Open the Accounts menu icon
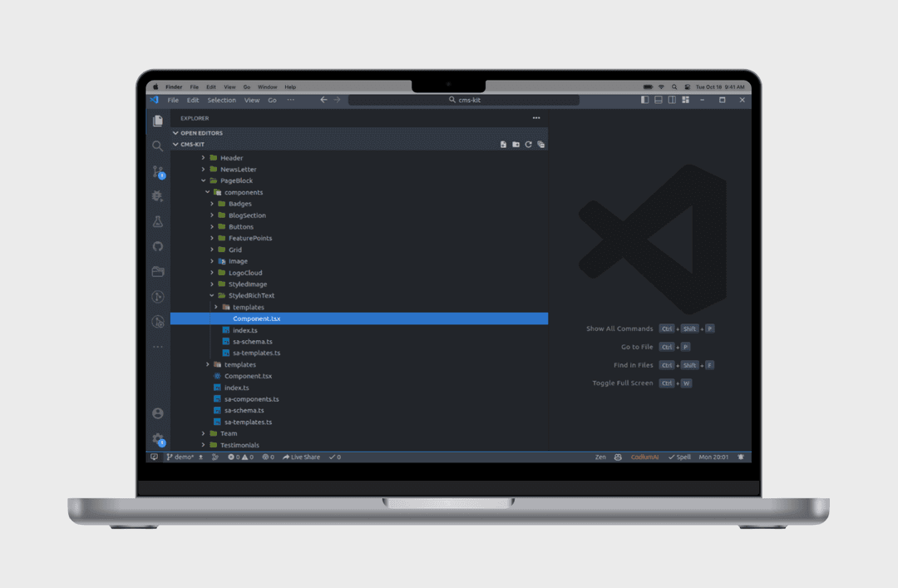Screen dimensions: 898x588 (158, 413)
